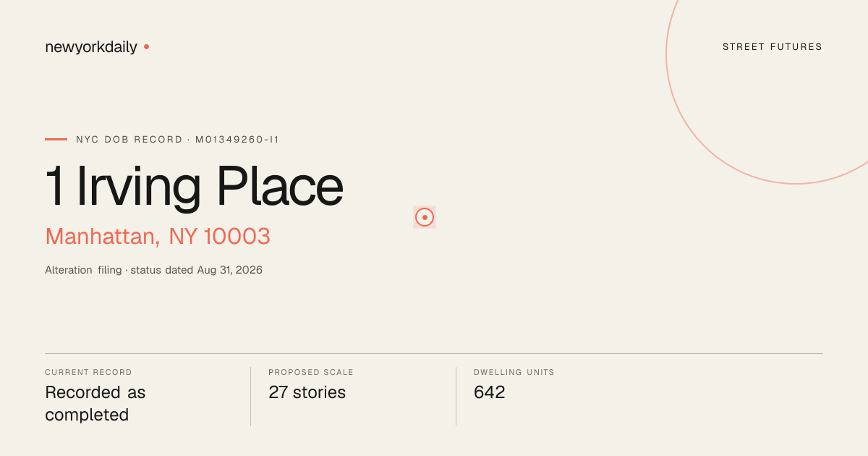Click the horizontal divider above stats
The height and width of the screenshot is (456, 868).
[434, 353]
